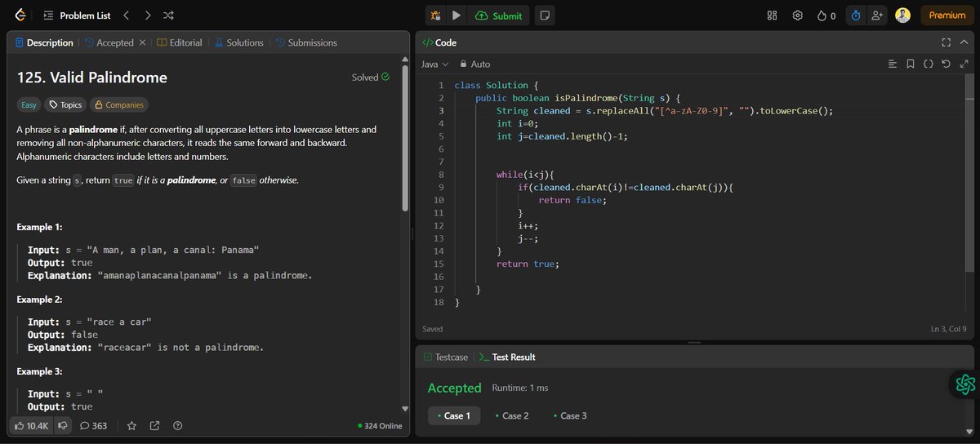The width and height of the screenshot is (980, 444).
Task: Reset code with the undo arrow icon
Action: 946,64
